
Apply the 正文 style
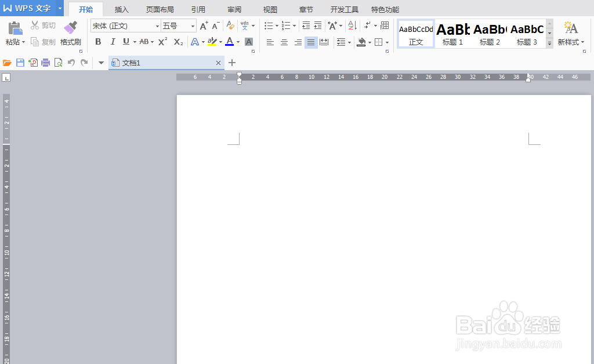(416, 34)
